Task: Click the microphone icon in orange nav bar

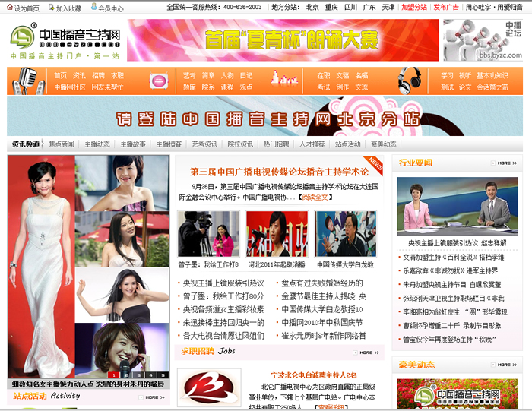Action: [28, 81]
